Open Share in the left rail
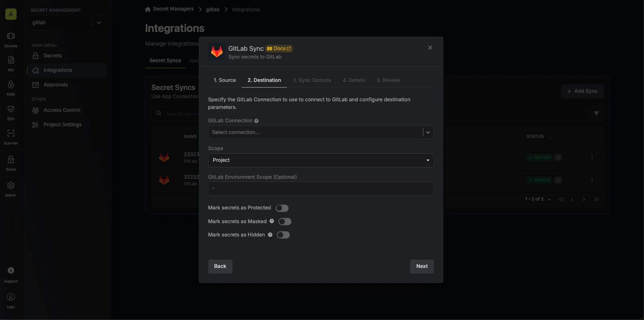 click(11, 163)
